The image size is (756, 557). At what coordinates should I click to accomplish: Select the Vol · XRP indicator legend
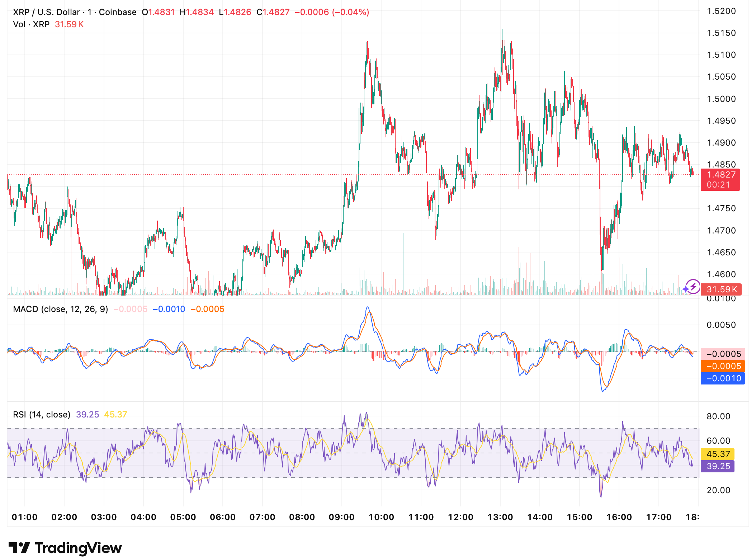click(31, 24)
